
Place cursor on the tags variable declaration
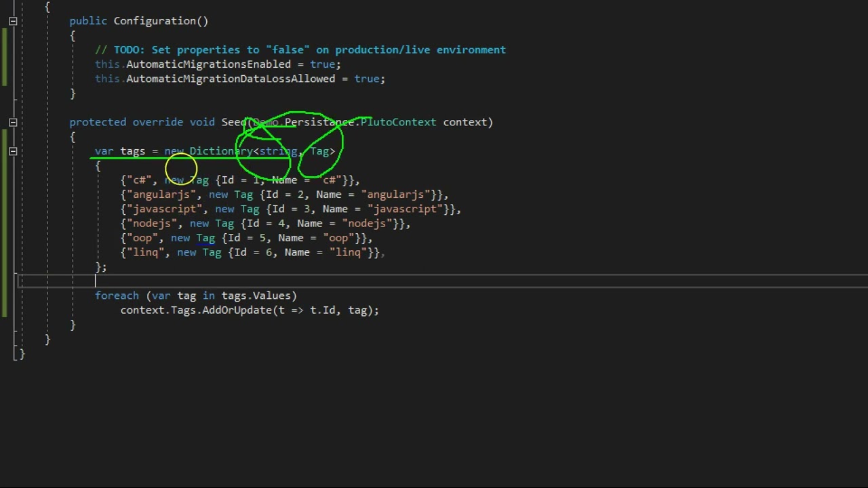point(133,151)
